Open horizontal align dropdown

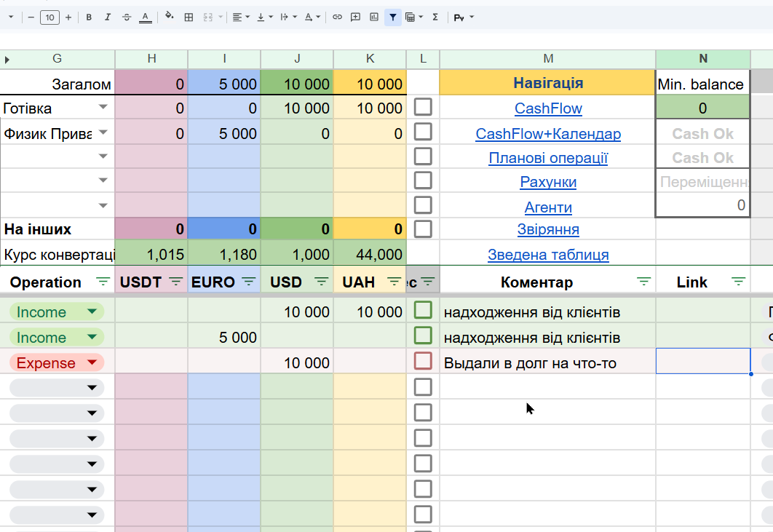point(241,17)
